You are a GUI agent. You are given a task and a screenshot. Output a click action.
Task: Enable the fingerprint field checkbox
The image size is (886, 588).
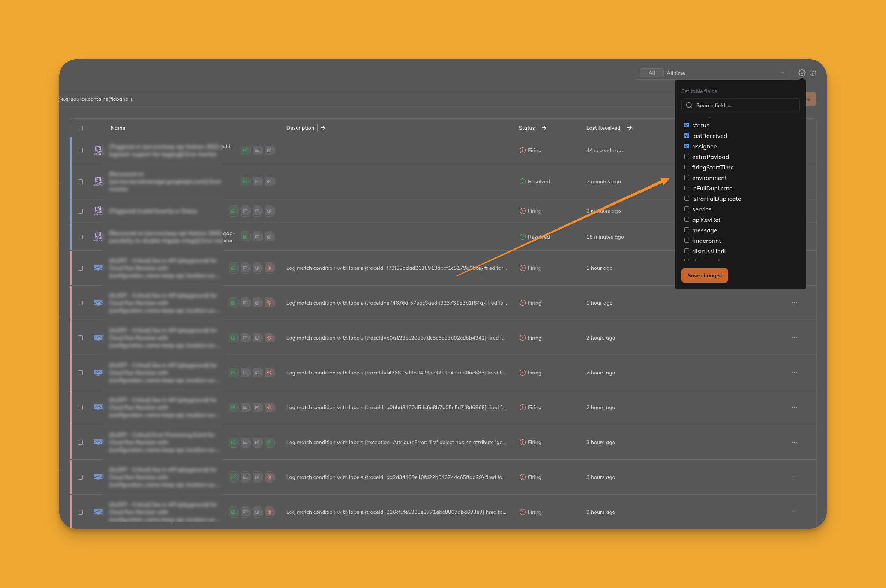687,241
